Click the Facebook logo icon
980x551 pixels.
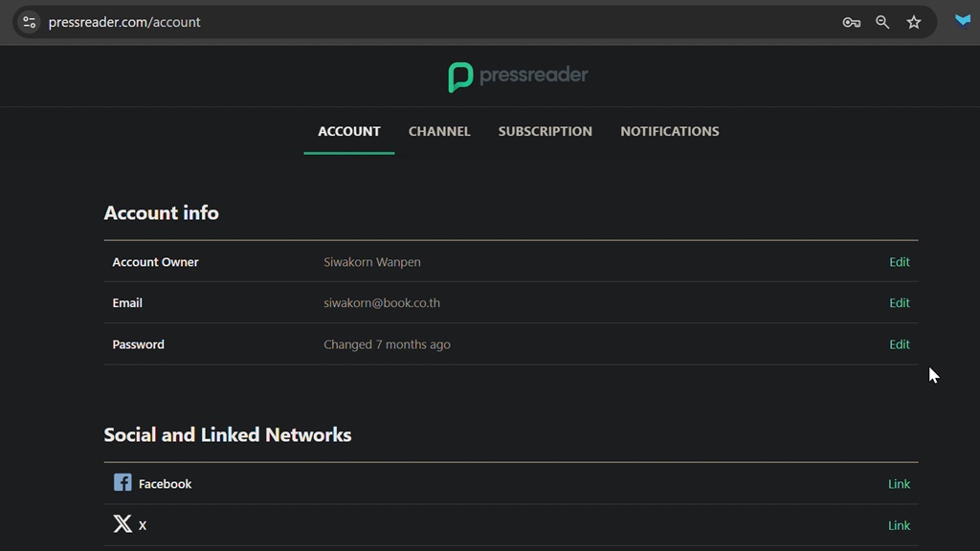tap(122, 483)
